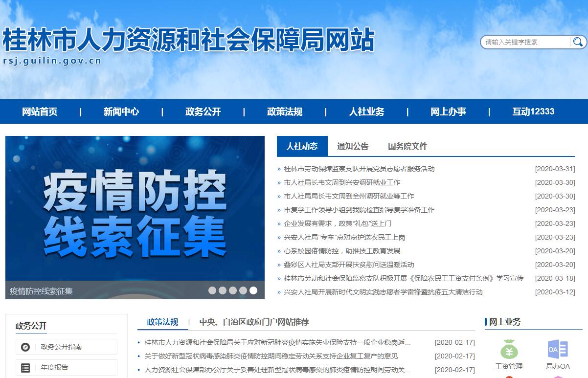Open article 企业发展有需求,政策"礼包"送上门
The image size is (588, 378).
point(338,223)
